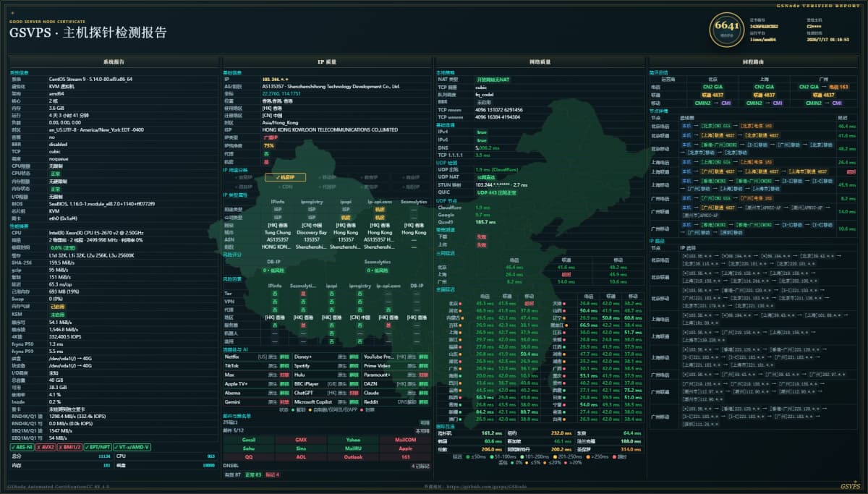Image resolution: width=868 pixels, height=494 pixels.
Task: Click the report timestamp 01:16:53 text
Action: click(x=827, y=40)
